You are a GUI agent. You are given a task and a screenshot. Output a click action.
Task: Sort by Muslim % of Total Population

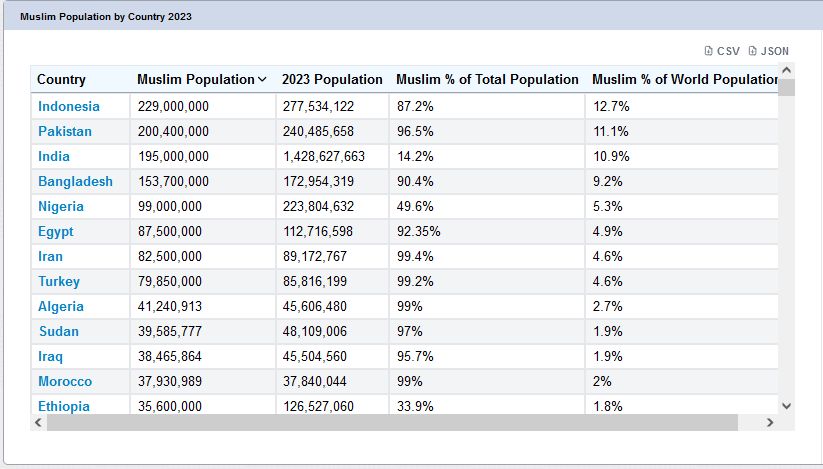click(x=487, y=80)
